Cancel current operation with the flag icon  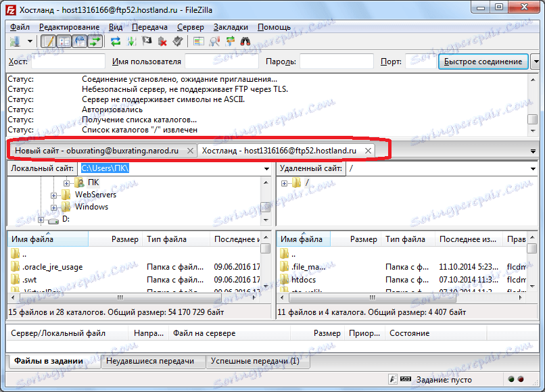(x=147, y=42)
